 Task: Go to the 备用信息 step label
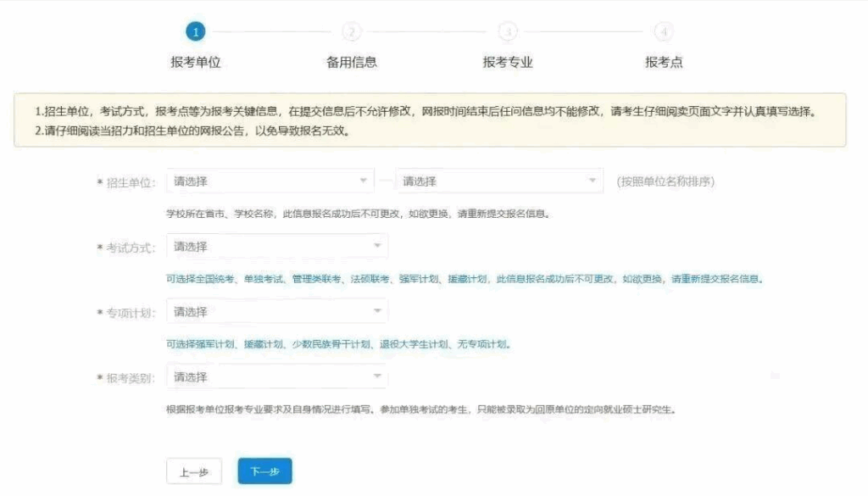352,62
